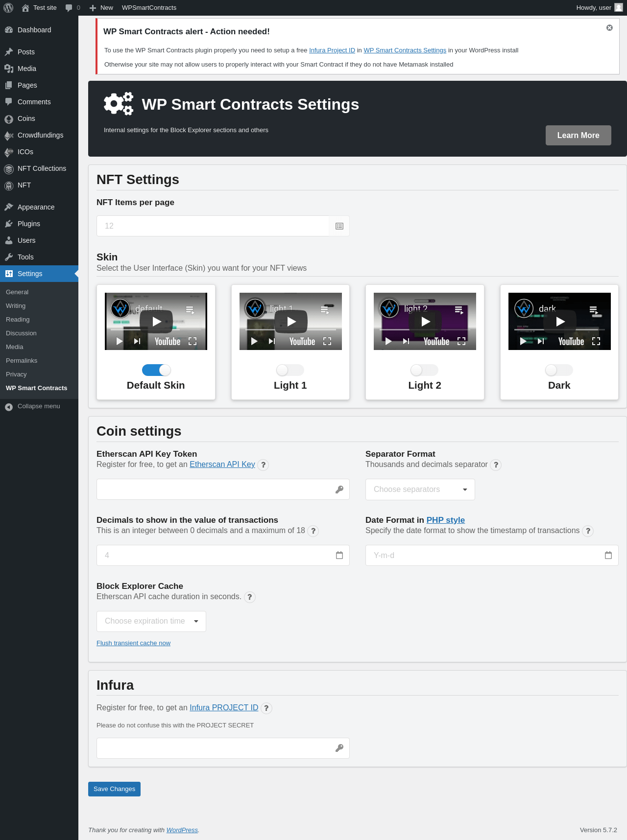
Task: Open the Infura PROJECT ID link
Action: click(x=224, y=708)
